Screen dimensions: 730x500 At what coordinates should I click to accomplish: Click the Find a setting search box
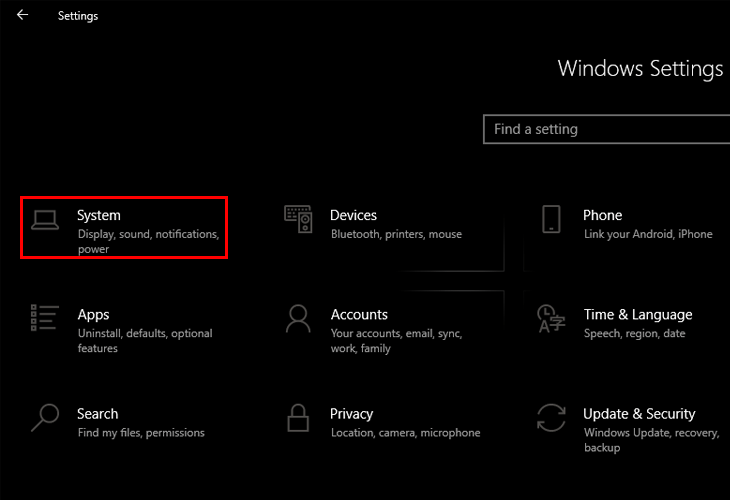click(605, 129)
